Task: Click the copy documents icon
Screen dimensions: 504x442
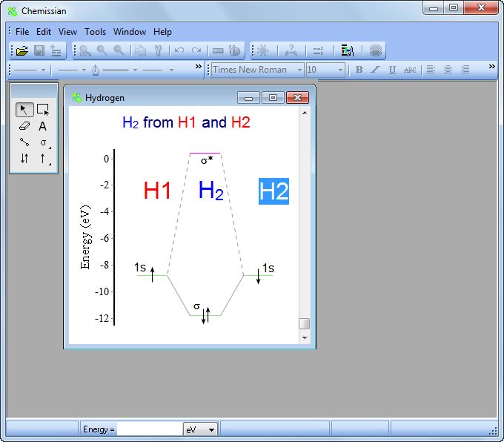Action: click(x=141, y=50)
